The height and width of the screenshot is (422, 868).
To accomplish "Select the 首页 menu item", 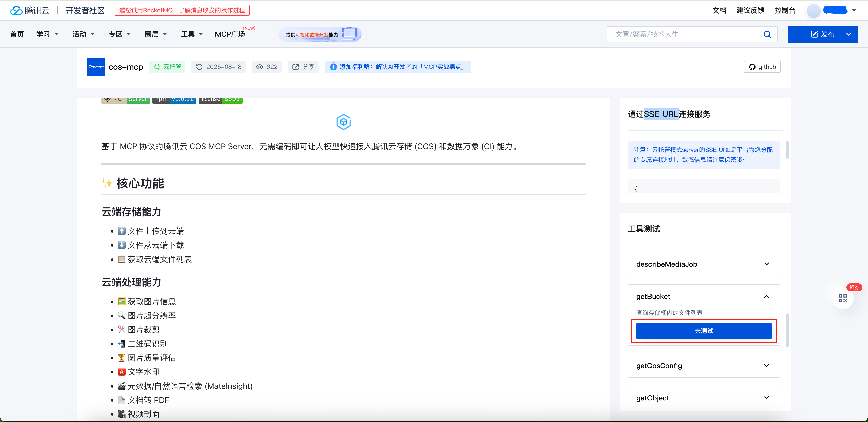I will point(17,34).
